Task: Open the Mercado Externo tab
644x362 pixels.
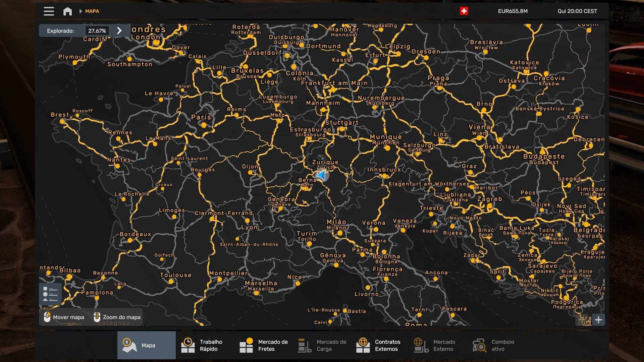Action: (439, 345)
